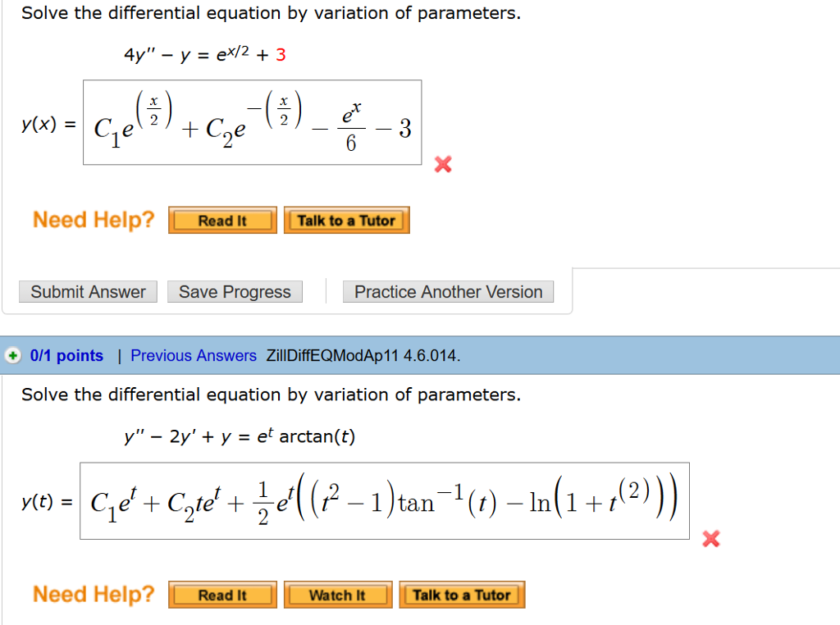This screenshot has height=625, width=840.
Task: Click the second Need Help? label
Action: pyautogui.click(x=93, y=594)
